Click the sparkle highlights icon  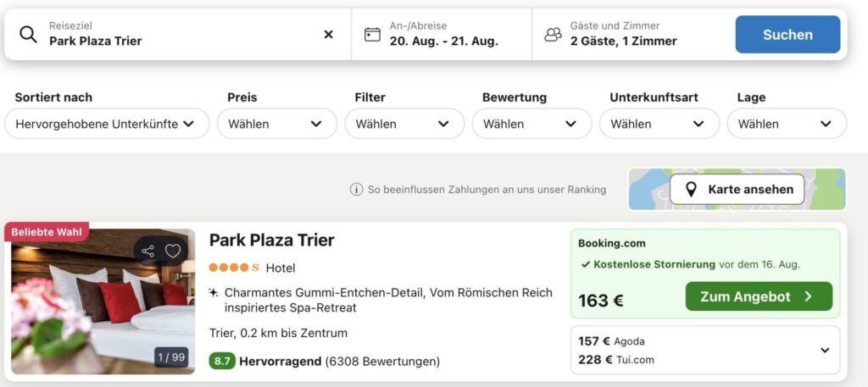(213, 292)
